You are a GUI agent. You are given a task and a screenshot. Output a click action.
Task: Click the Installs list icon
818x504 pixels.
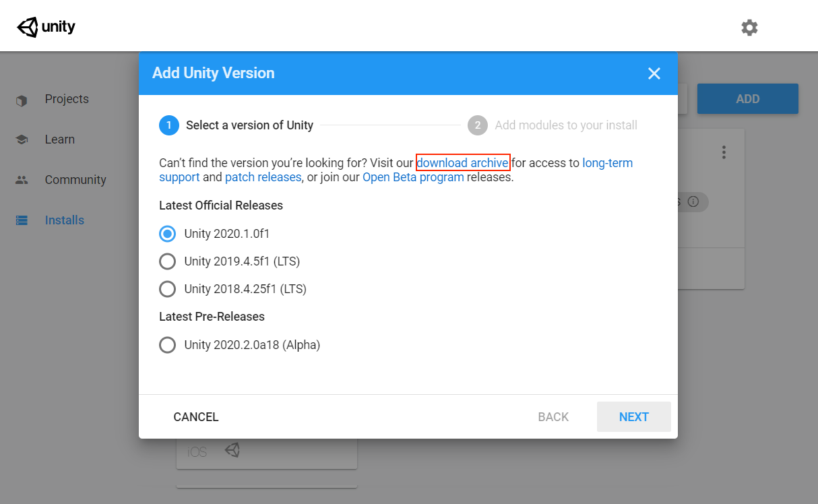click(x=22, y=220)
